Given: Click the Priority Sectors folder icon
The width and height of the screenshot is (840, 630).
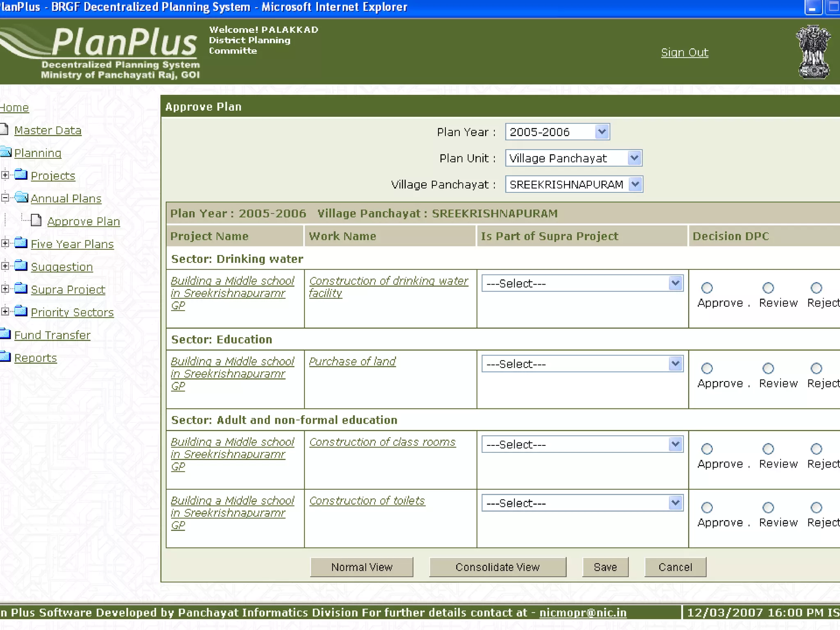Looking at the screenshot, I should point(21,311).
